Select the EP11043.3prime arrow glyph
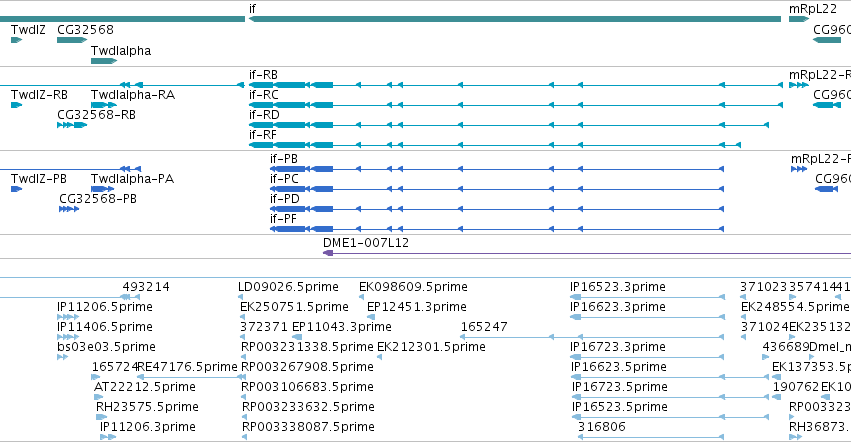Screen dimensions: 851x442 coord(297,337)
